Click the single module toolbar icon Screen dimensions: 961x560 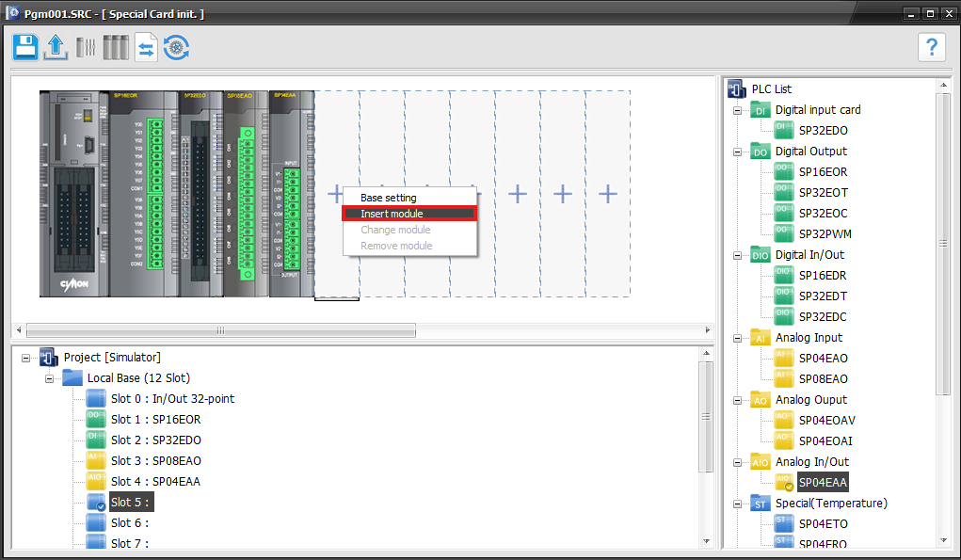[x=86, y=47]
